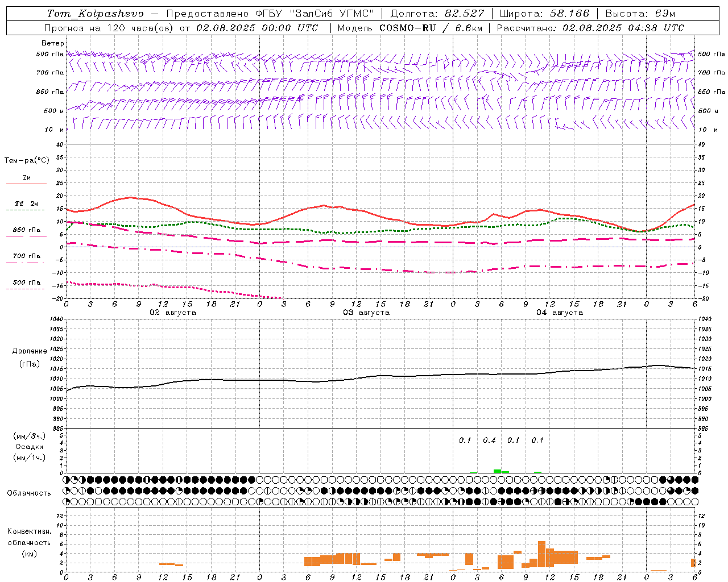Click the "Тем-ра(°C)" temperature panel label
This screenshot has height=582, width=728.
tap(27, 161)
